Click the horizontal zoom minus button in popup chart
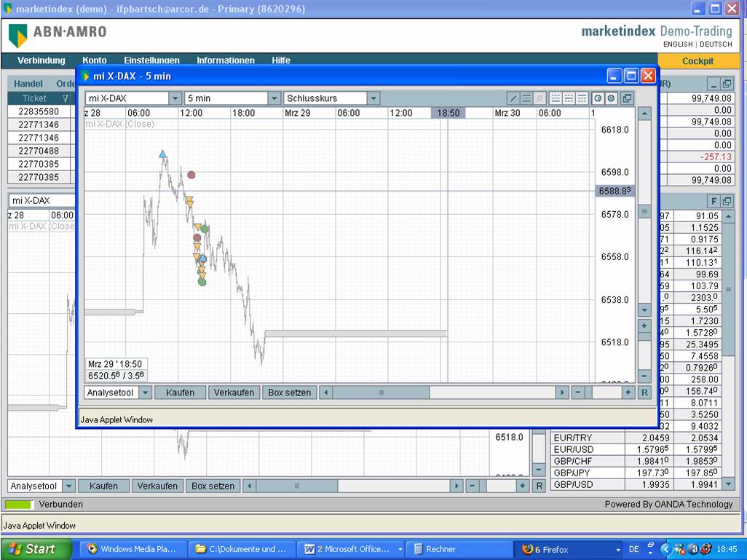The image size is (747, 560). click(x=578, y=393)
